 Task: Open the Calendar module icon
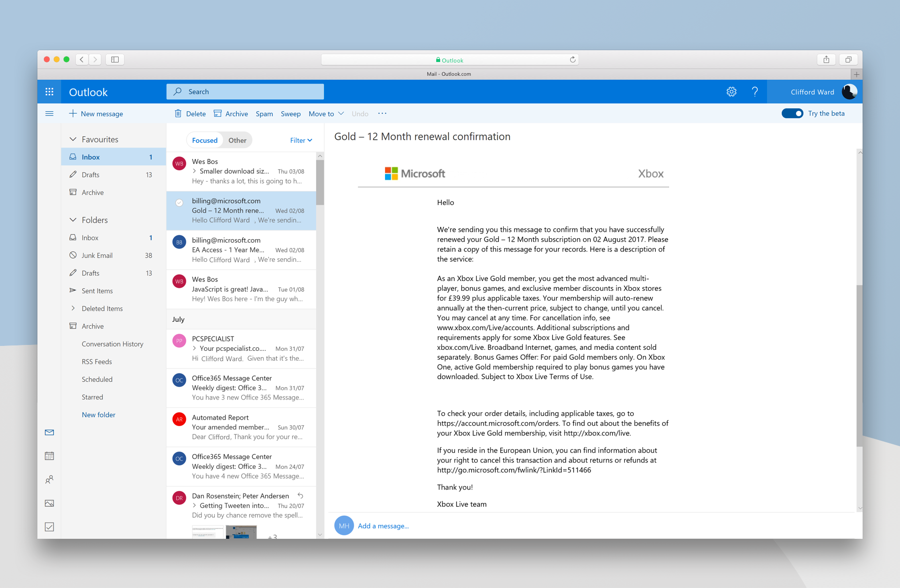pyautogui.click(x=49, y=456)
